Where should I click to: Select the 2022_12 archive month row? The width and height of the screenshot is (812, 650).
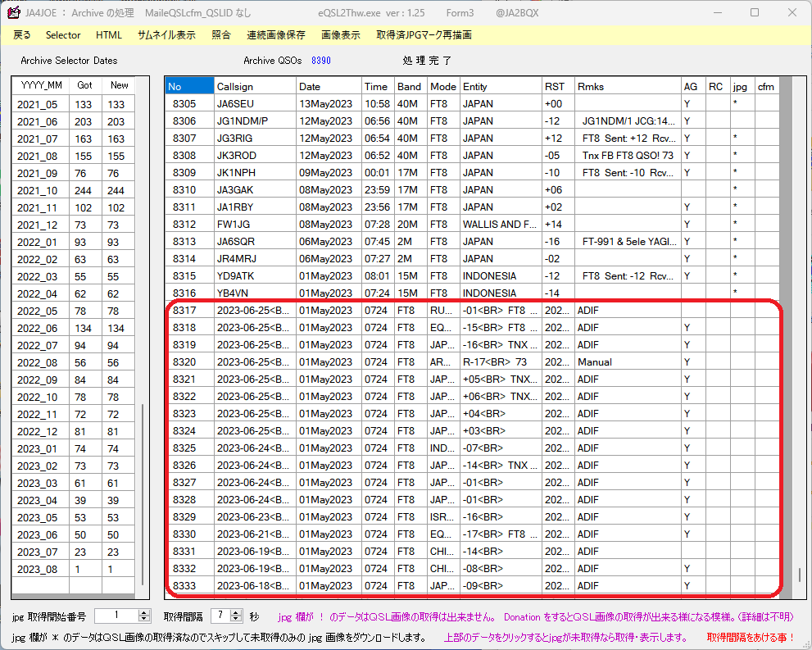(74, 431)
